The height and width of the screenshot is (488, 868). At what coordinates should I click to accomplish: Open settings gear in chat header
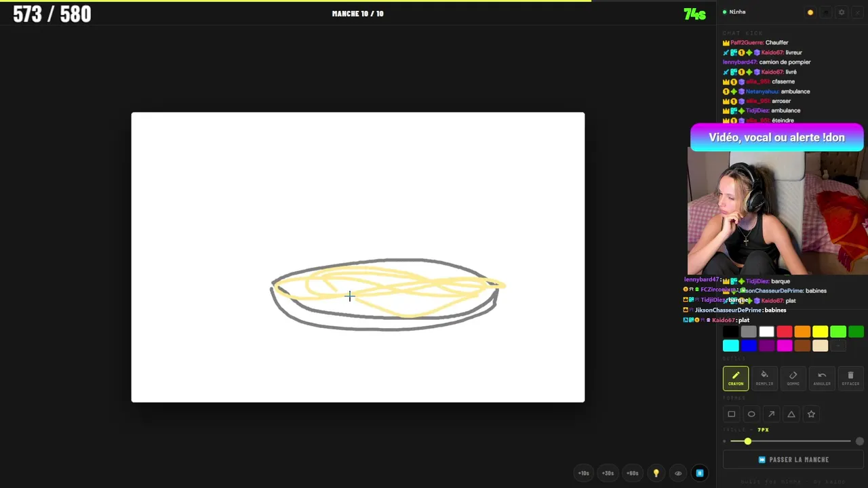tap(842, 12)
